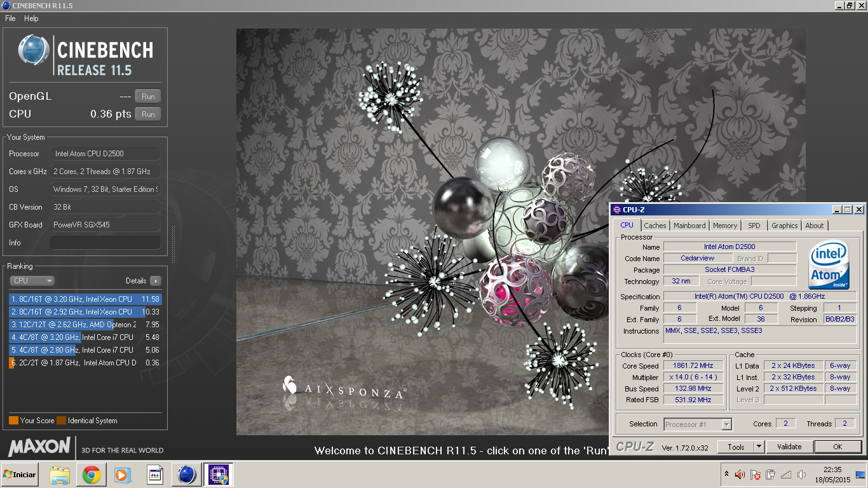
Task: Click the GFX Board field PowerVR SGX545
Action: point(105,225)
